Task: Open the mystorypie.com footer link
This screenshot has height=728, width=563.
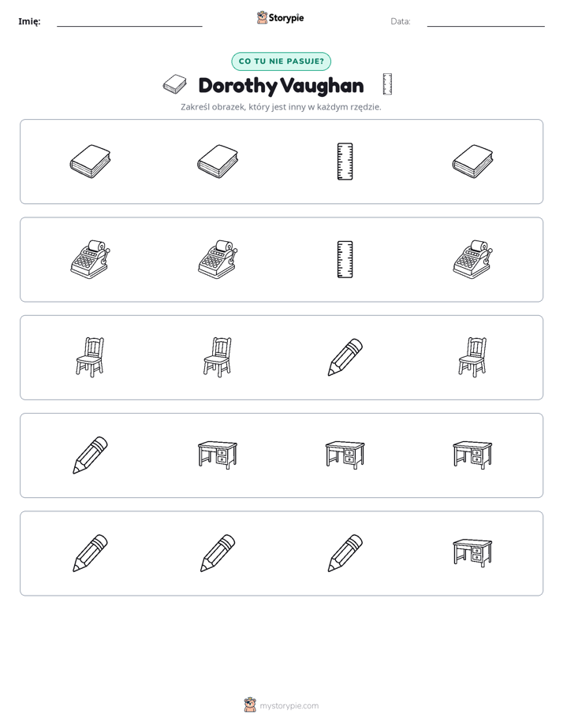Action: pos(281,705)
